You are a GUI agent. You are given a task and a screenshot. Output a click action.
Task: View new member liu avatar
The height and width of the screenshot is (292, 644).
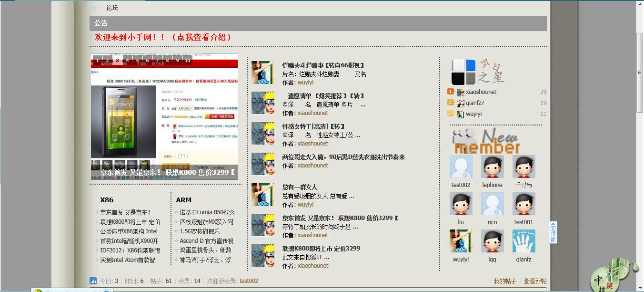[x=461, y=204]
